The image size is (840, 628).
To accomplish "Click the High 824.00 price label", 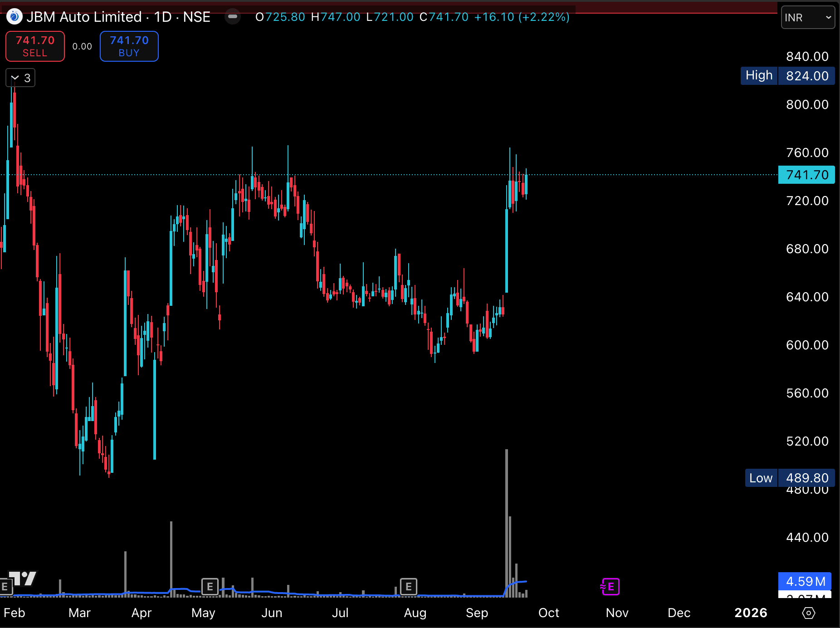I will pos(788,76).
